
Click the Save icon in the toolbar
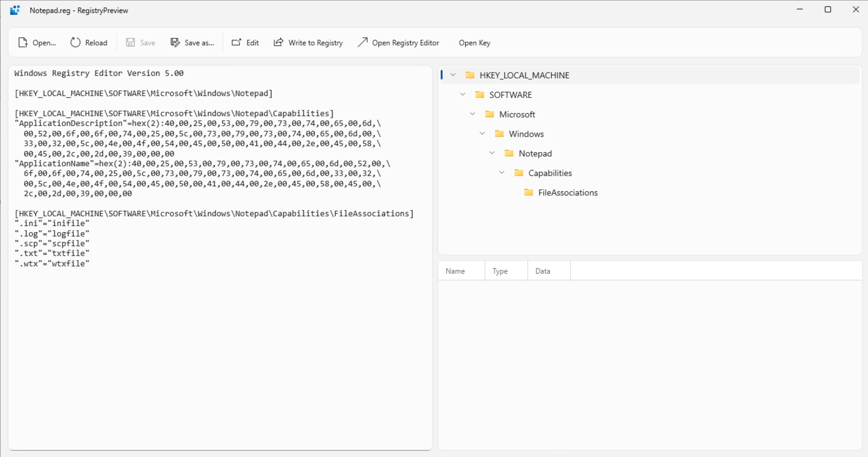(131, 42)
